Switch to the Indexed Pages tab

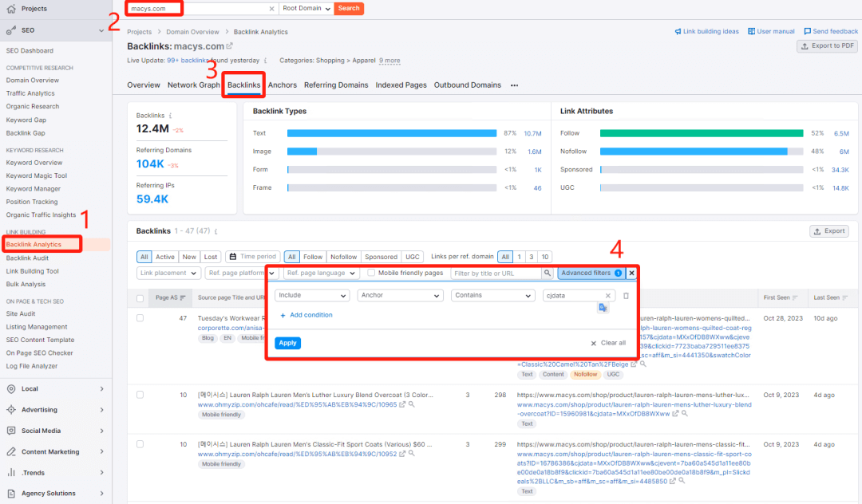pos(401,85)
